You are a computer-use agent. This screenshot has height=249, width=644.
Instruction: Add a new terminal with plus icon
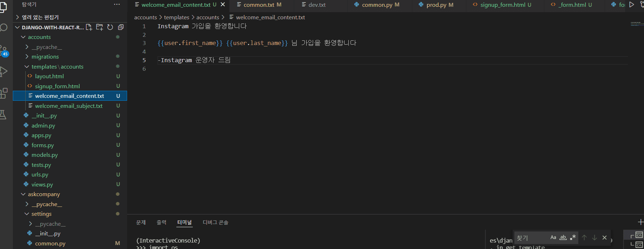coord(640,222)
